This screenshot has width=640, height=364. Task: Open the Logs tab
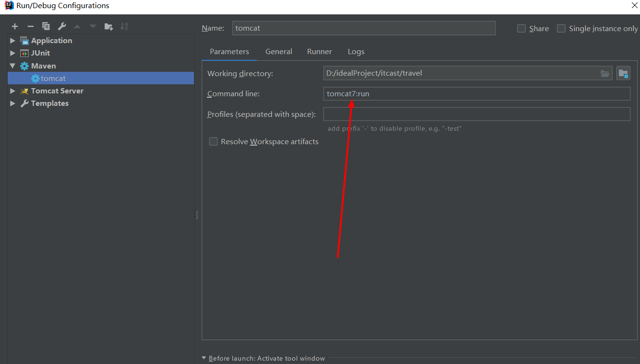click(x=355, y=51)
